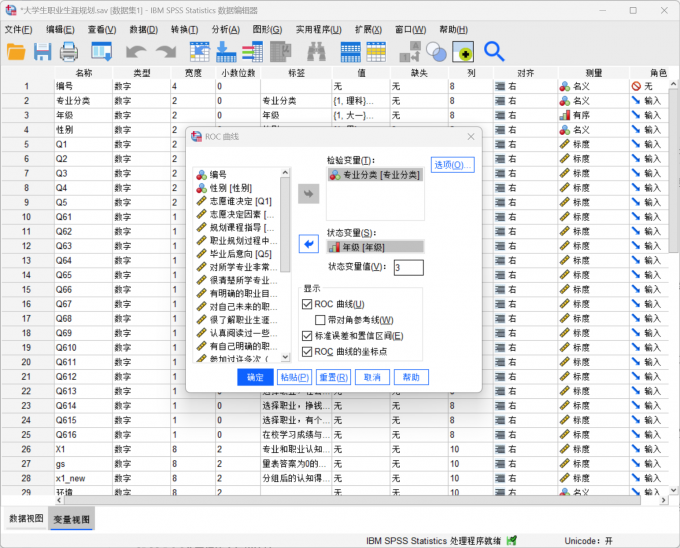This screenshot has width=680, height=548.
Task: Open the 帮助(H) menu
Action: point(453,29)
